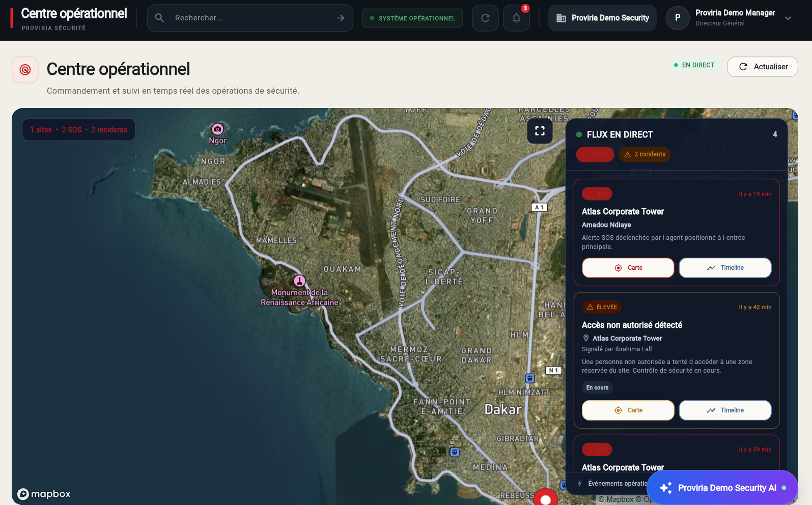Filter live feed by 2 incidents

point(645,154)
